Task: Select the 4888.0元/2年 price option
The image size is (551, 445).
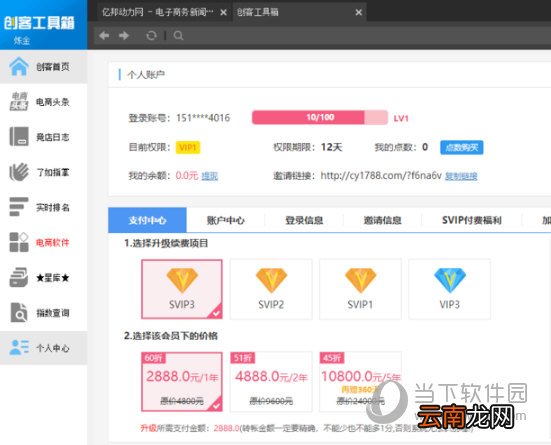Action: coord(271,381)
